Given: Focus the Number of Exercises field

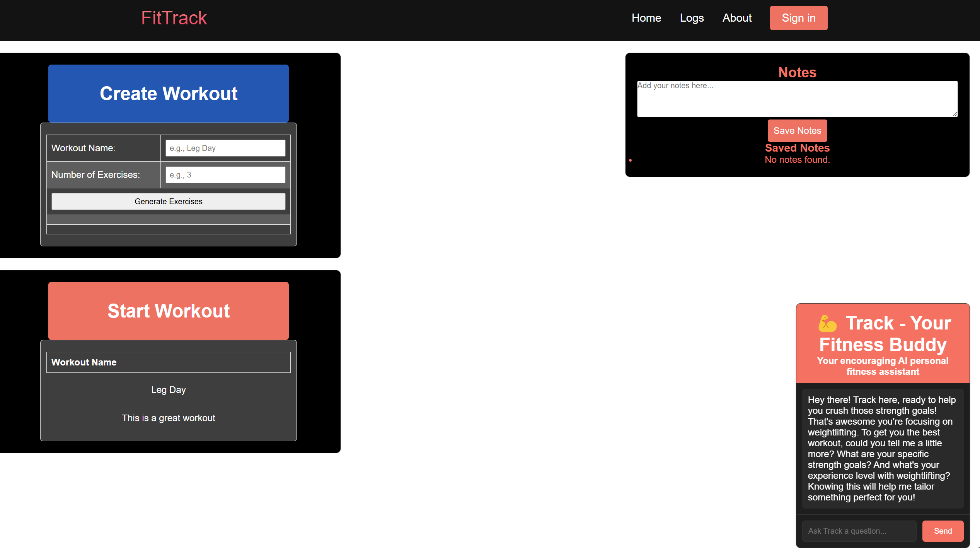Looking at the screenshot, I should click(x=225, y=175).
